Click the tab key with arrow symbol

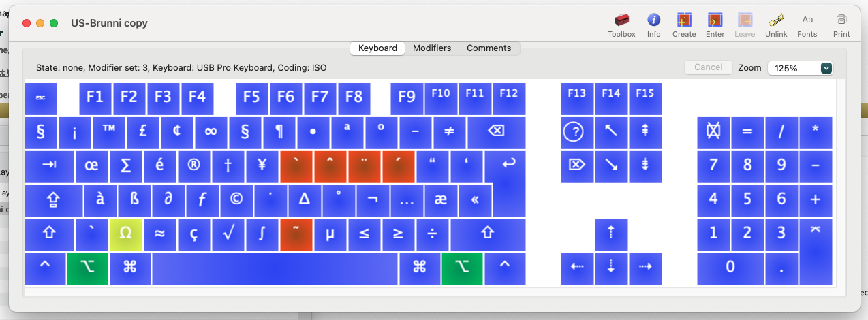[49, 167]
